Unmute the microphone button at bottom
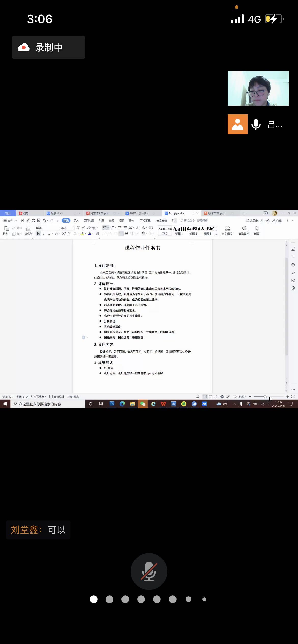298x644 pixels. coord(149,571)
